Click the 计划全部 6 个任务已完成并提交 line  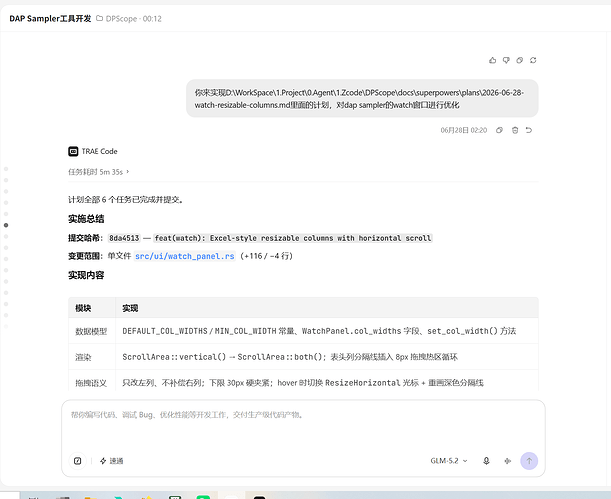125,199
